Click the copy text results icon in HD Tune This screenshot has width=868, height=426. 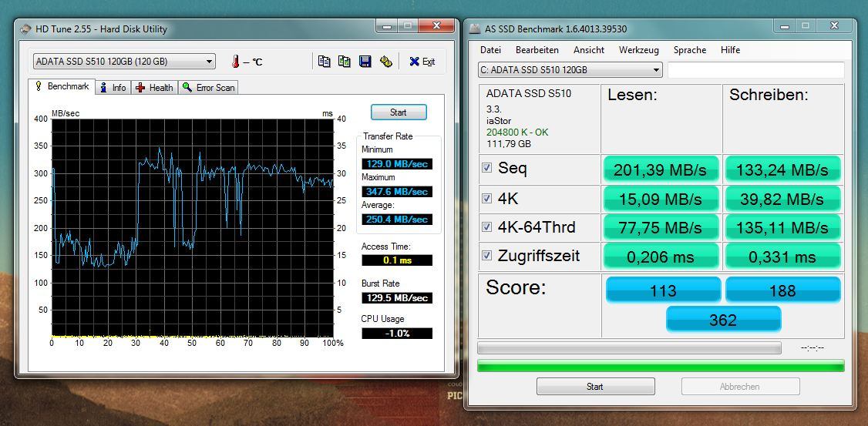325,62
